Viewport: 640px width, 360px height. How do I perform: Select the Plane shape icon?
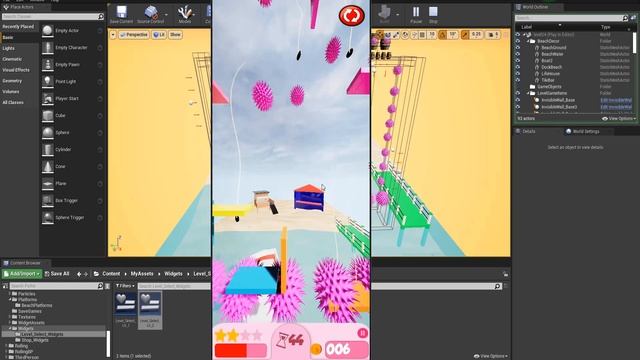pos(48,184)
